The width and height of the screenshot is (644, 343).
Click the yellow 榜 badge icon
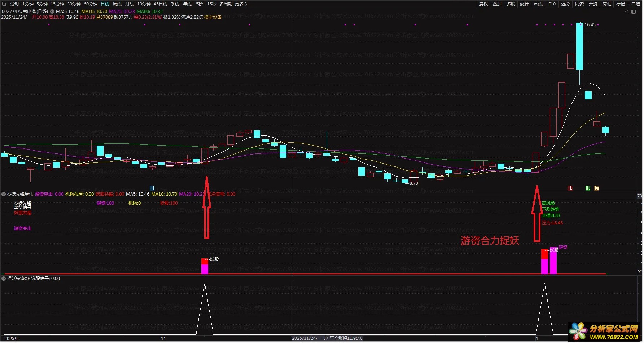(596, 188)
